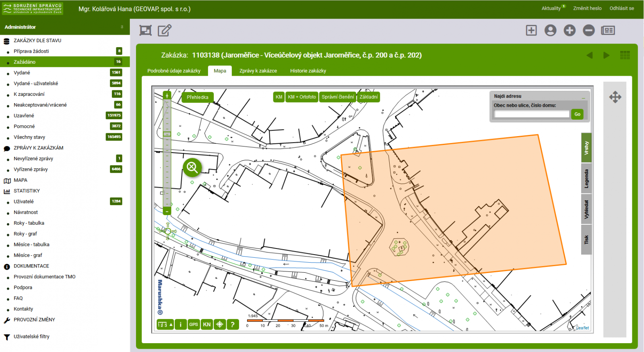Click the edit pencil icon in the toolbar
The height and width of the screenshot is (352, 644).
coord(164,31)
